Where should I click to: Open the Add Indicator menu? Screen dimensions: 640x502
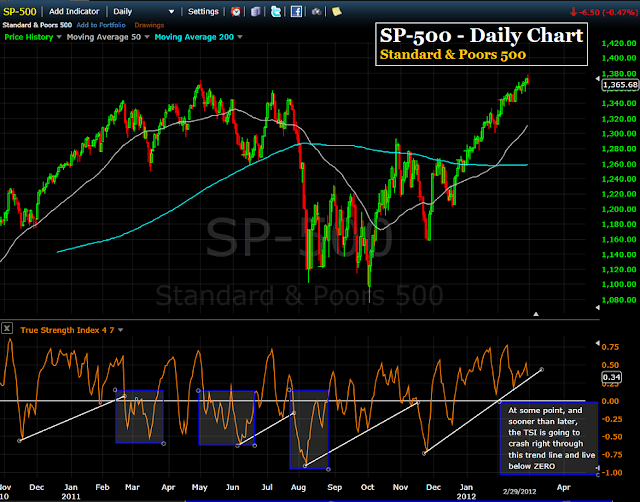pos(74,11)
